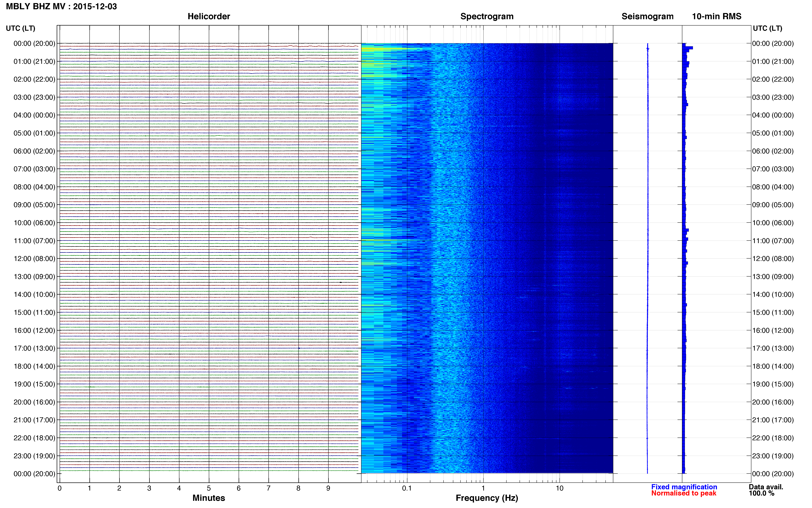Select left-axis time label 11:00 (07:00)
This screenshot has width=812, height=508.
(34, 241)
